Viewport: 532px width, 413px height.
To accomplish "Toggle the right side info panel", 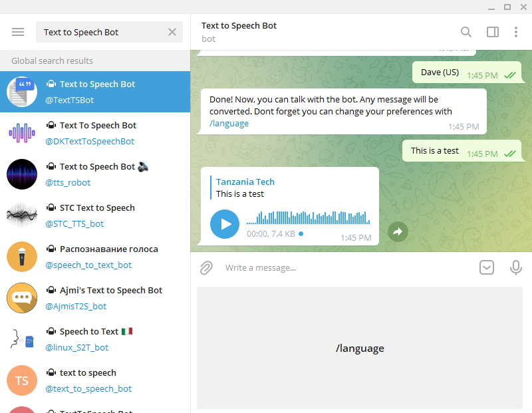I will (x=493, y=32).
